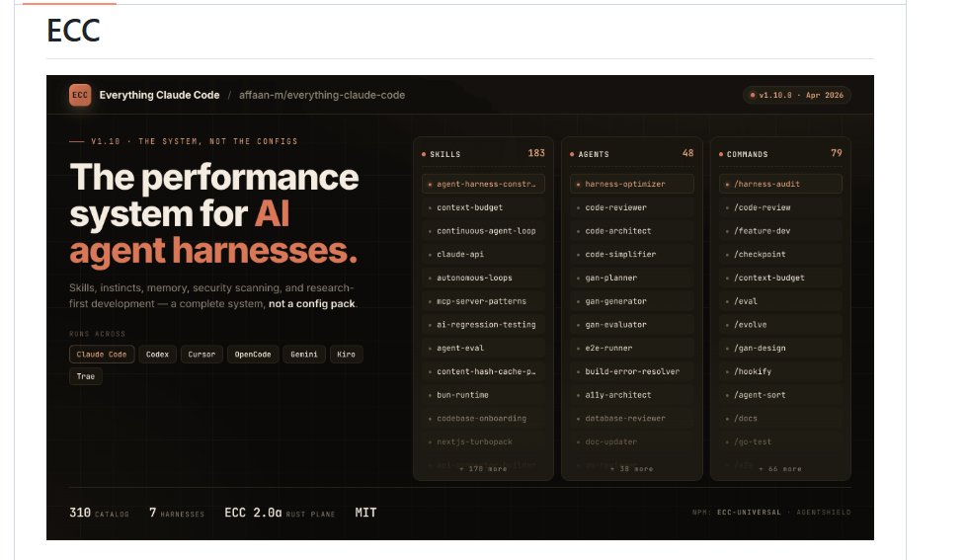Select the e2e-runner agent row
Viewport: 967px width, 560px height.
tap(632, 348)
